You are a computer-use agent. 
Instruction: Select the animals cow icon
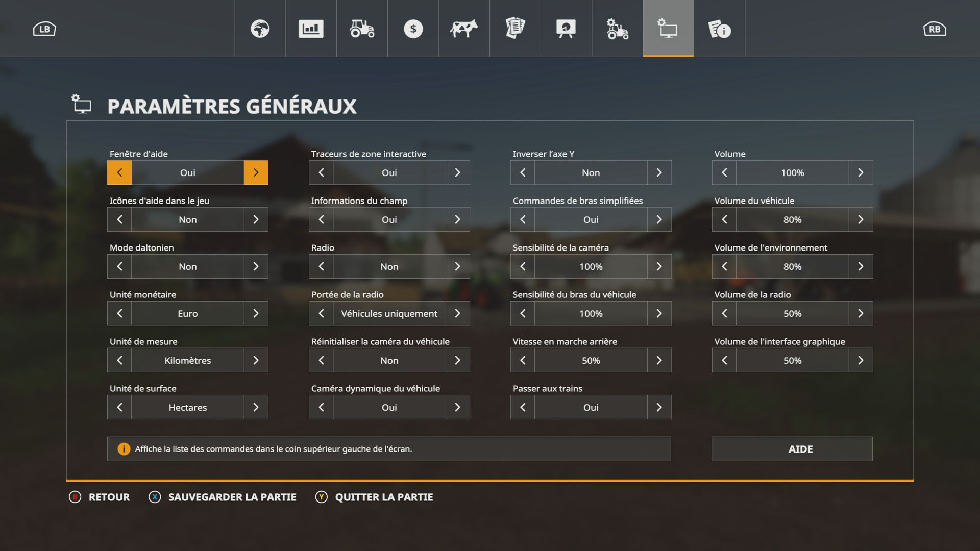(464, 29)
